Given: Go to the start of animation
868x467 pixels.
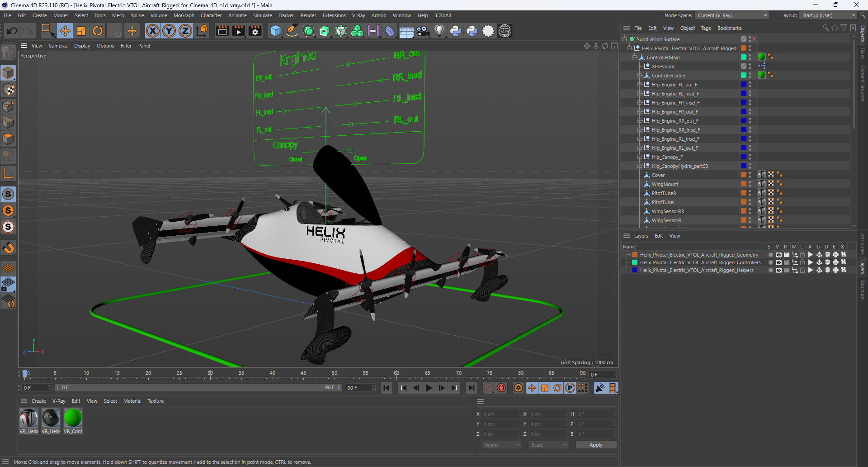Looking at the screenshot, I should 386,388.
